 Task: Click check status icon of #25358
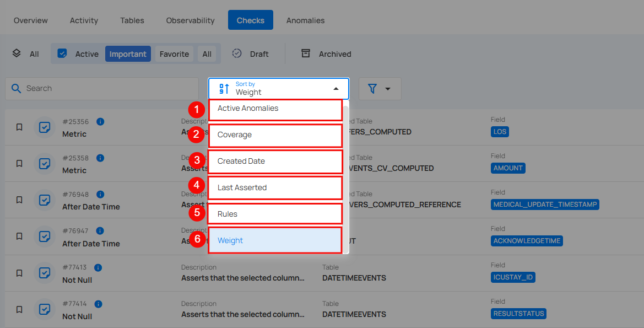(x=45, y=164)
